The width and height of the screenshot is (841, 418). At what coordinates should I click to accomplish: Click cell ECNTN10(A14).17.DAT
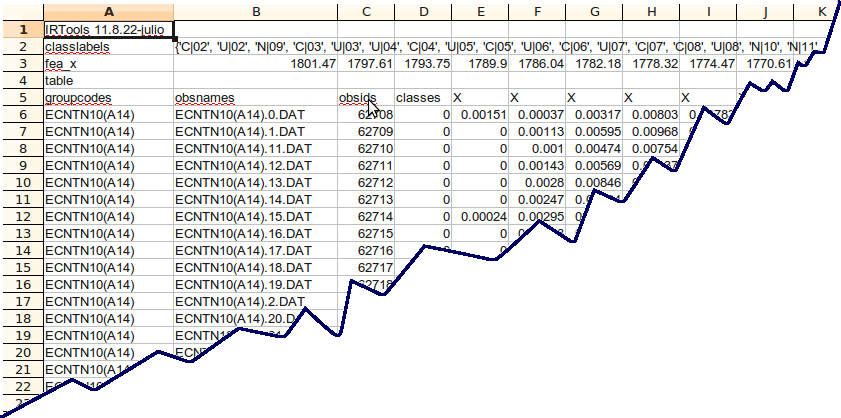[256, 251]
